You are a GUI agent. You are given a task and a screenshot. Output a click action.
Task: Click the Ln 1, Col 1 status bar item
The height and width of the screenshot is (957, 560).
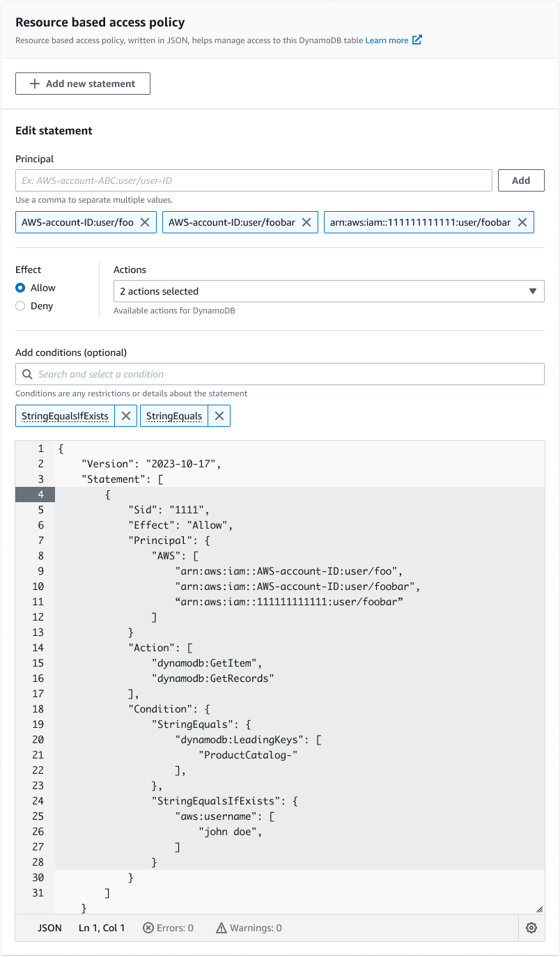[101, 928]
